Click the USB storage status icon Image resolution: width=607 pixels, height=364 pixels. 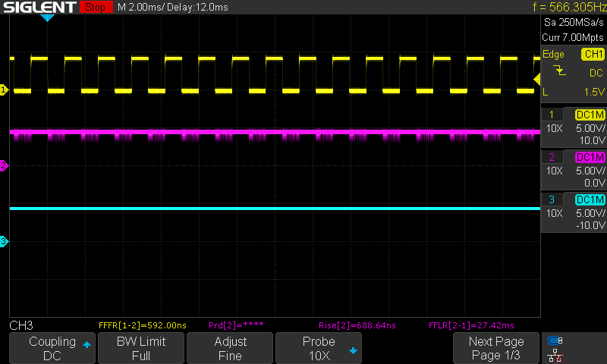point(555,340)
